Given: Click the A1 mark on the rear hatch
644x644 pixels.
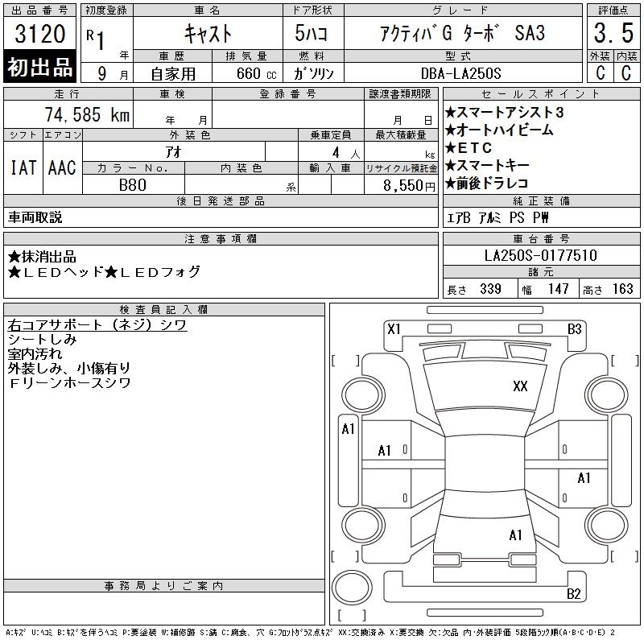Looking at the screenshot, I should 515,535.
